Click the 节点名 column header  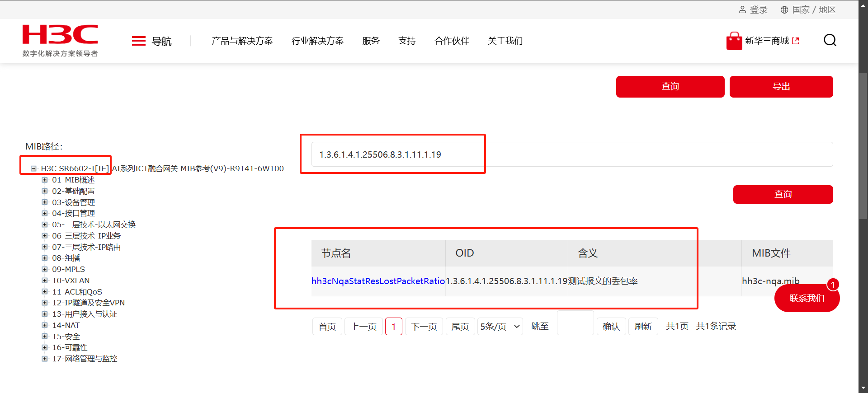[378, 253]
